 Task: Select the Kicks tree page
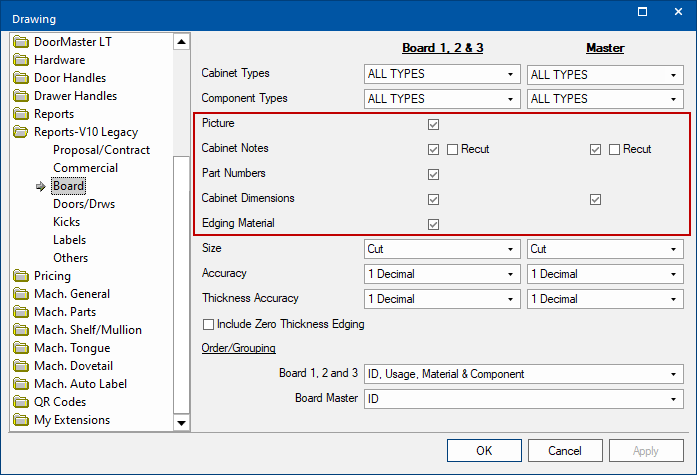coord(67,222)
